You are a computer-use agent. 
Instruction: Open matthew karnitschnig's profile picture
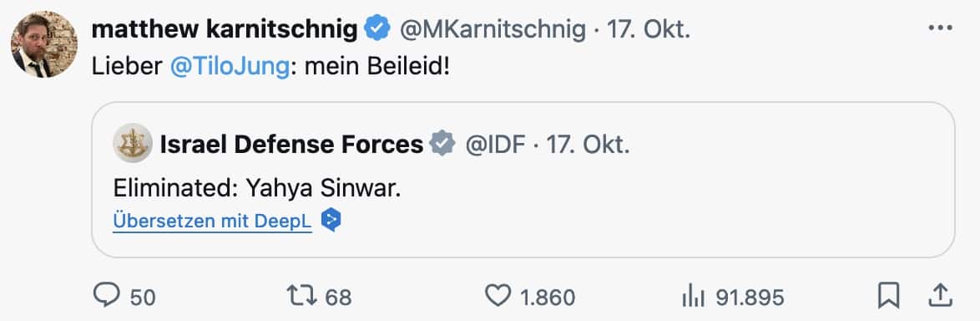[43, 43]
